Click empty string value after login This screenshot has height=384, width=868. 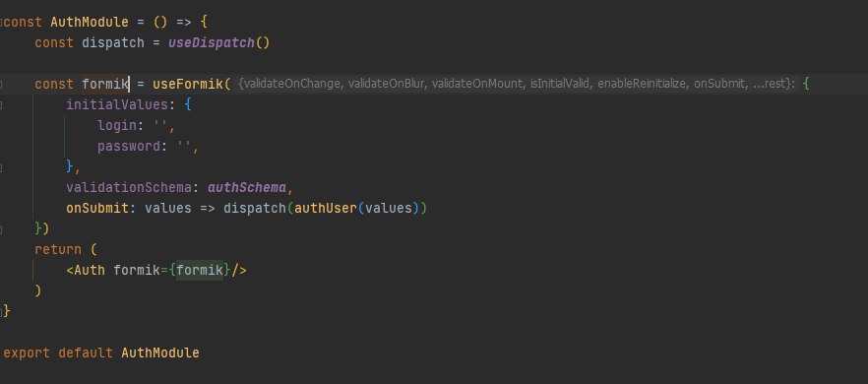160,126
